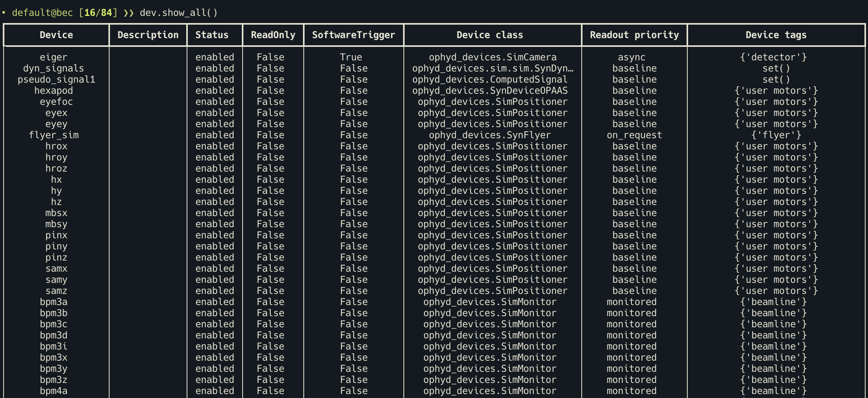868x398 pixels.
Task: Click the SoftwareTrigger column header
Action: 354,35
